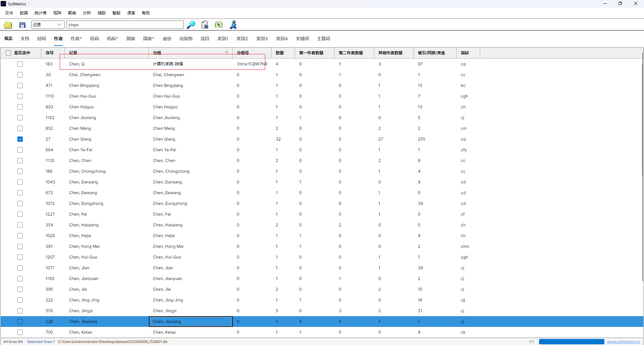This screenshot has width=644, height=345.
Task: Click the blue progress bar in the status bar
Action: coord(572,342)
